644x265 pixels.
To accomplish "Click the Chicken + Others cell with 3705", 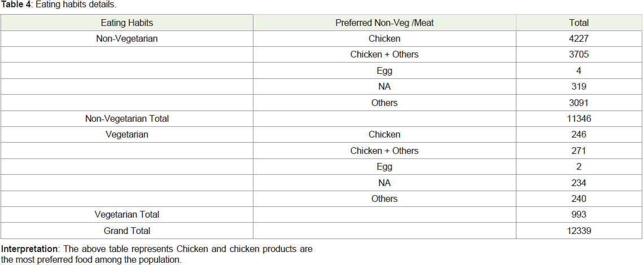I will pyautogui.click(x=384, y=55).
